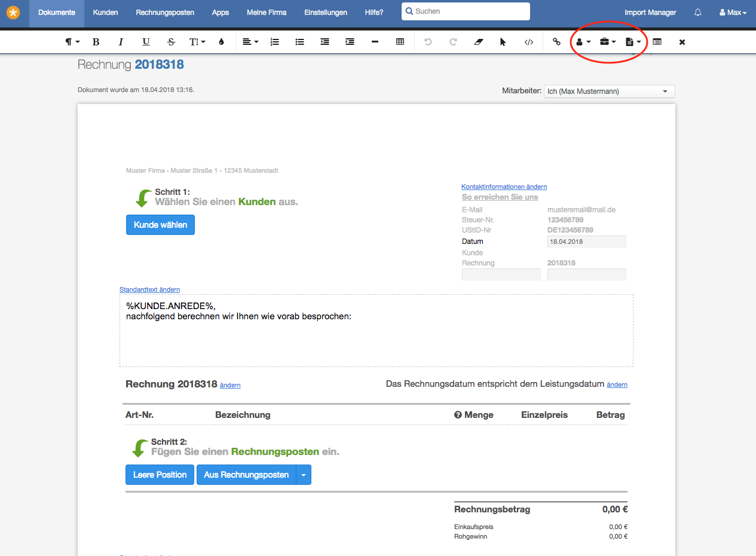Click the eraser clear-formatting icon

click(x=478, y=42)
